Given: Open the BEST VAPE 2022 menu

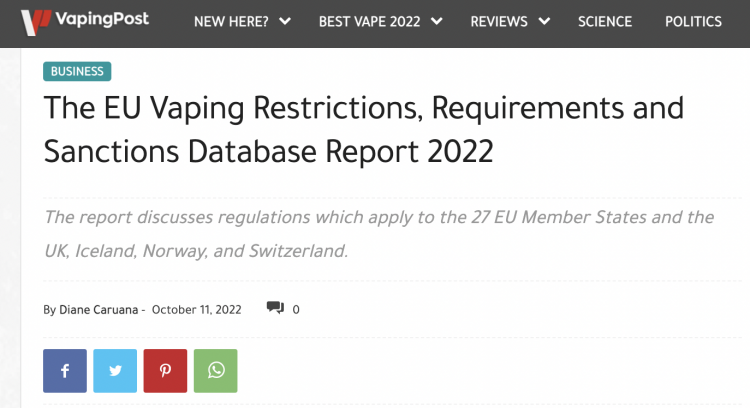Looking at the screenshot, I should (x=370, y=22).
